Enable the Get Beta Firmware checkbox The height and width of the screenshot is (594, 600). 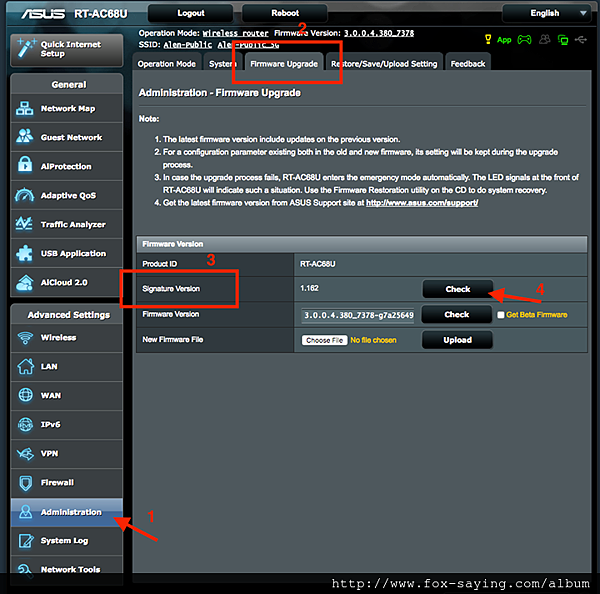tap(501, 315)
